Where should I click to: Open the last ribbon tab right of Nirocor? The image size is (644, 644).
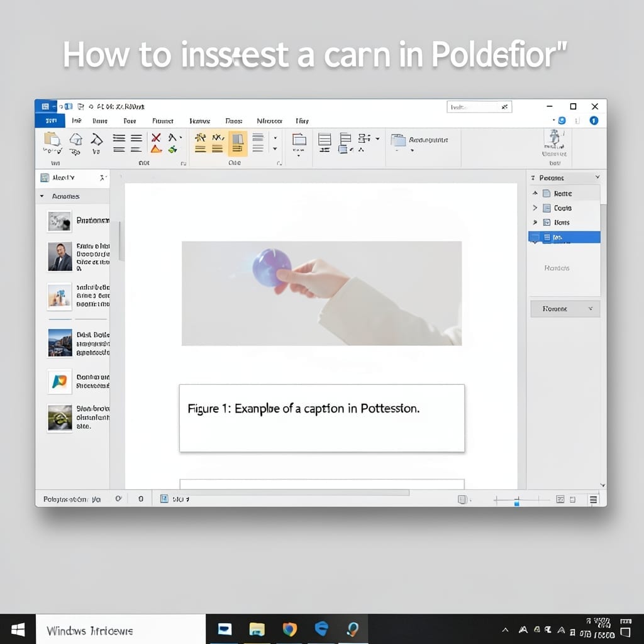pyautogui.click(x=302, y=121)
